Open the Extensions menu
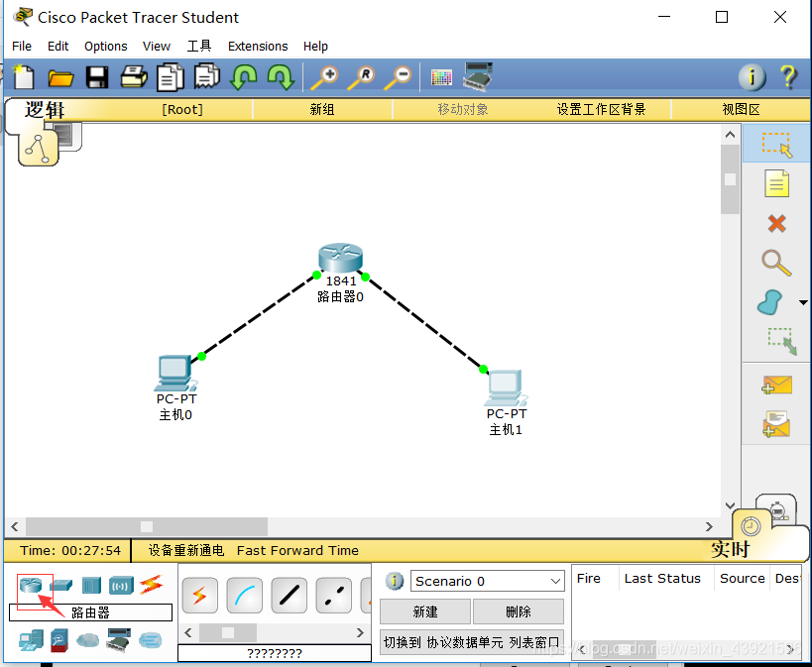The width and height of the screenshot is (812, 667). pyautogui.click(x=258, y=47)
